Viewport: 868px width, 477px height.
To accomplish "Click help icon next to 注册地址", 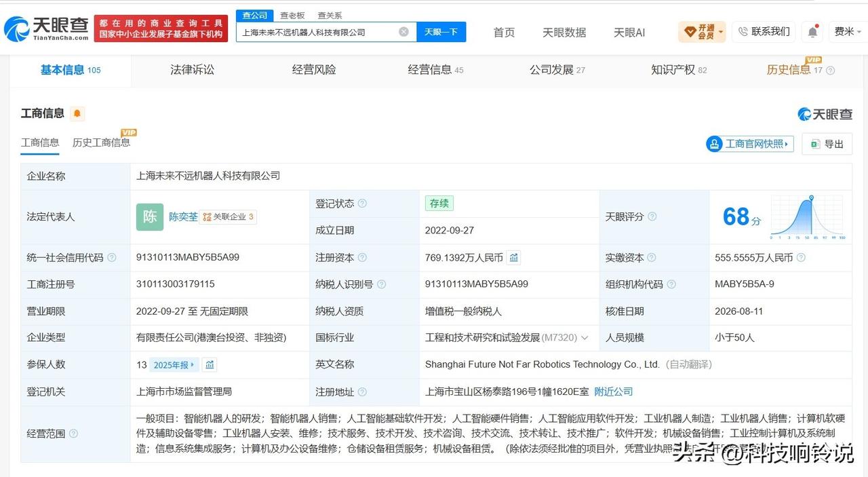I will coord(362,392).
